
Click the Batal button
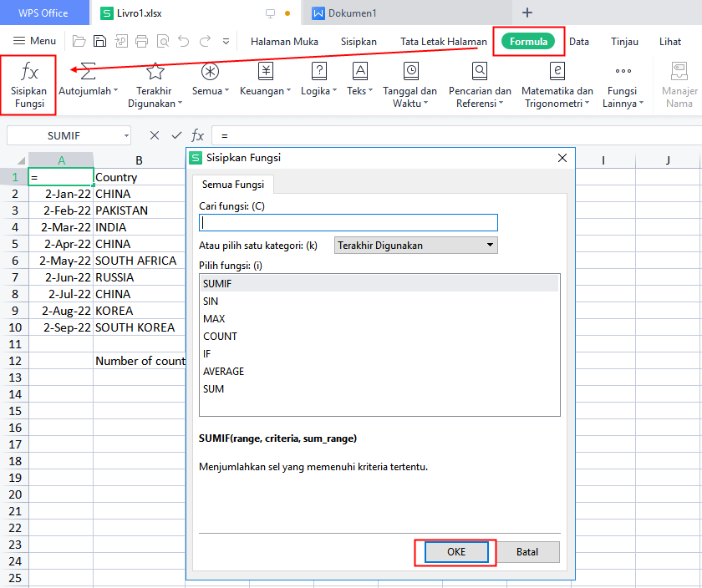(x=526, y=552)
